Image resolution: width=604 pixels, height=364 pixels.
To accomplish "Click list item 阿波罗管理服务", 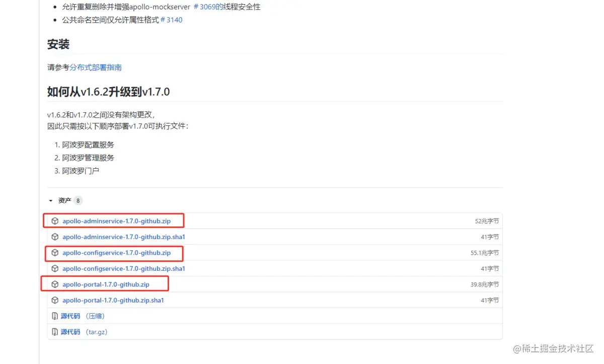I will click(x=88, y=158).
